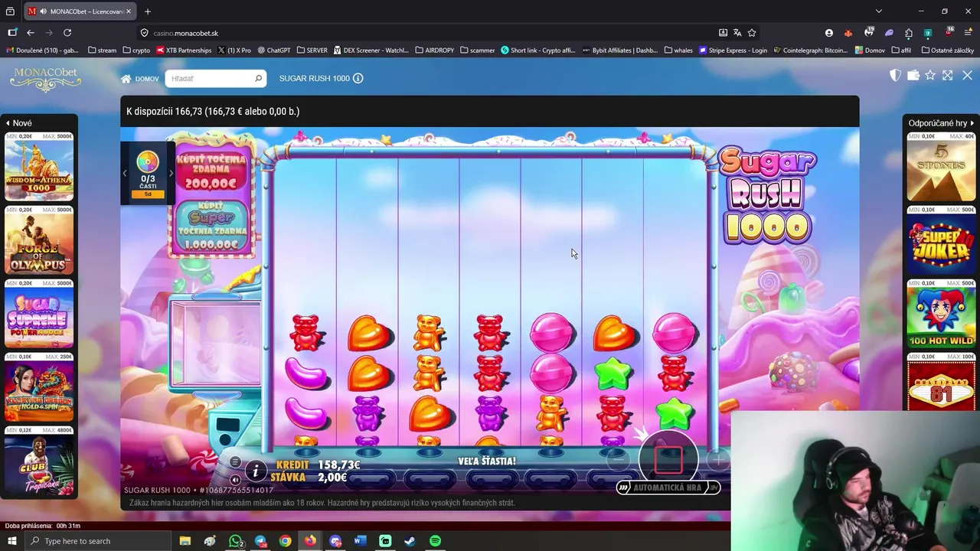The width and height of the screenshot is (980, 551).
Task: Toggle fullscreen game view
Action: tap(948, 75)
